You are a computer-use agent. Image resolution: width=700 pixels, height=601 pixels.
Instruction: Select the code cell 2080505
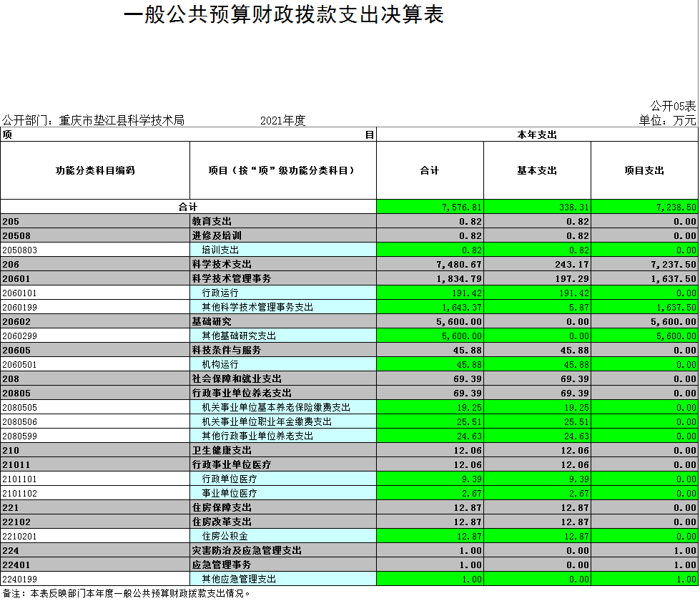95,407
